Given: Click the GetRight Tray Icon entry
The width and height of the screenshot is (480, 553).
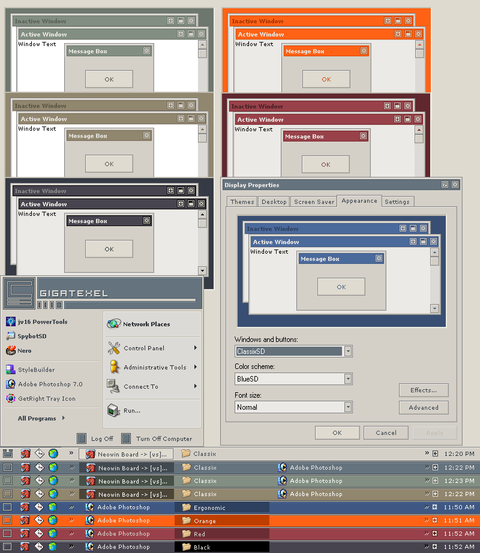Looking at the screenshot, I should [41, 399].
